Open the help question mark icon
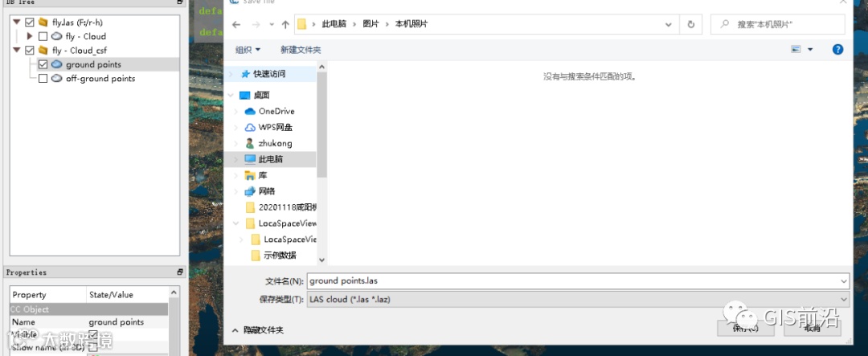The width and height of the screenshot is (868, 356). click(838, 49)
